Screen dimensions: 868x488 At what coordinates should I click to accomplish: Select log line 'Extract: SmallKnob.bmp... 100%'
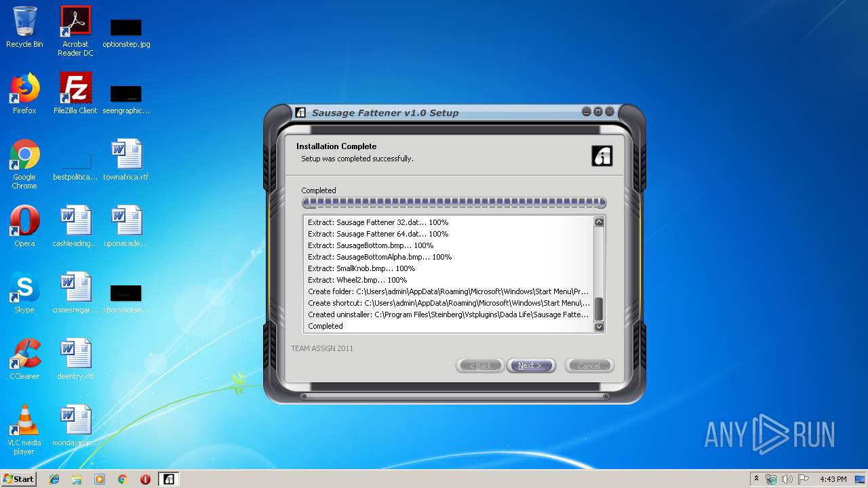click(x=361, y=268)
